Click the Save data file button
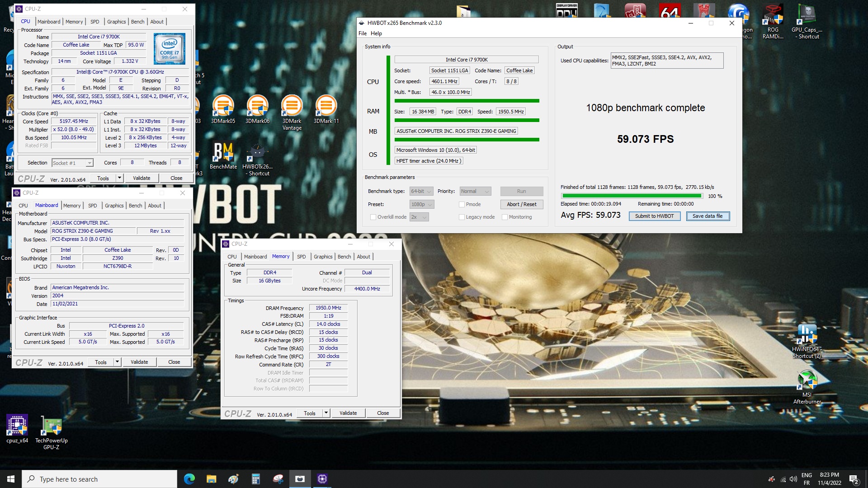Image resolution: width=868 pixels, height=488 pixels. (708, 216)
